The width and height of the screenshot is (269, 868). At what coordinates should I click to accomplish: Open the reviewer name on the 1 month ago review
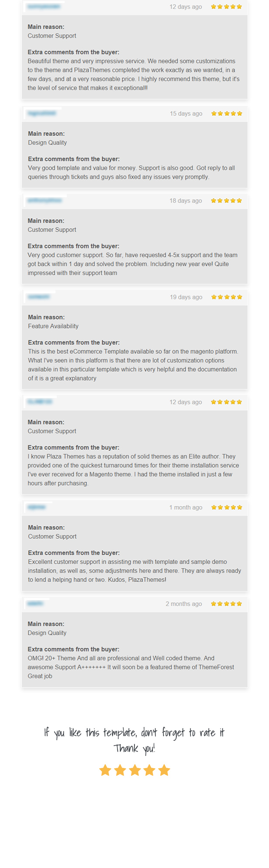pyautogui.click(x=37, y=508)
